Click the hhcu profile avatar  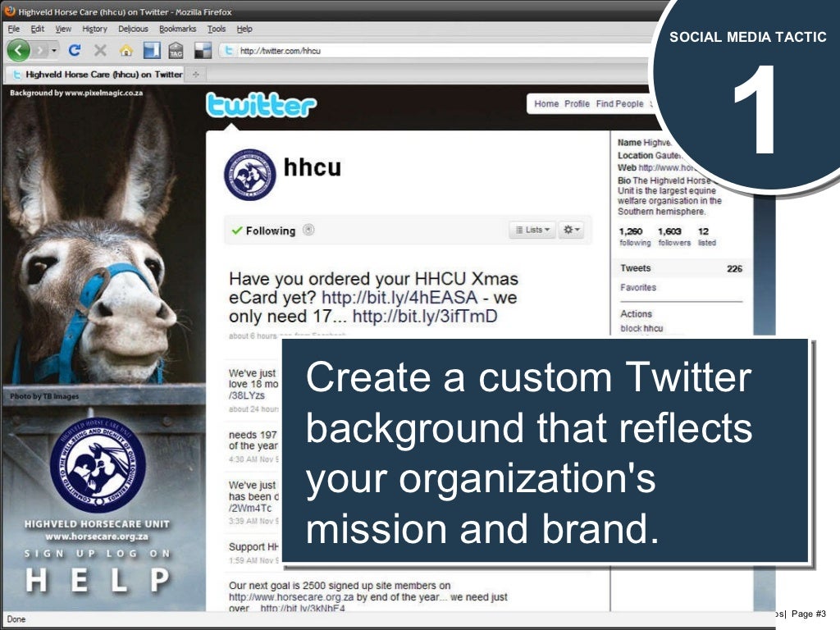[249, 175]
